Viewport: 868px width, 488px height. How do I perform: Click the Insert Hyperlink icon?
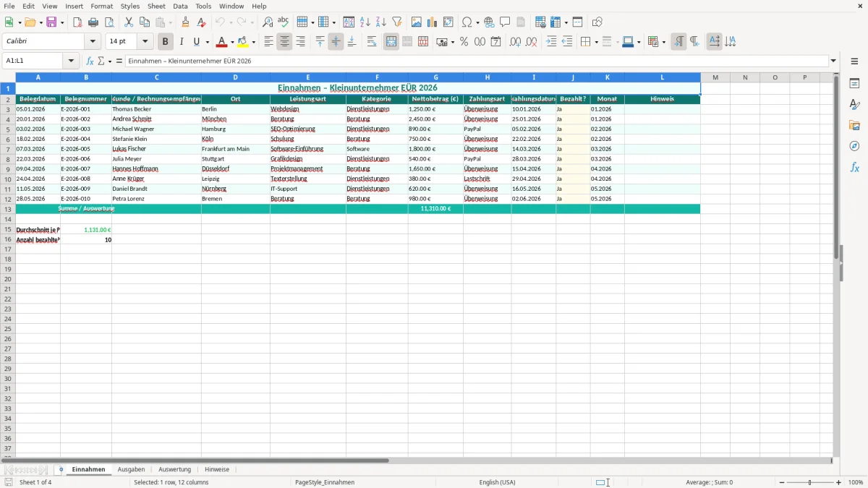coord(490,22)
